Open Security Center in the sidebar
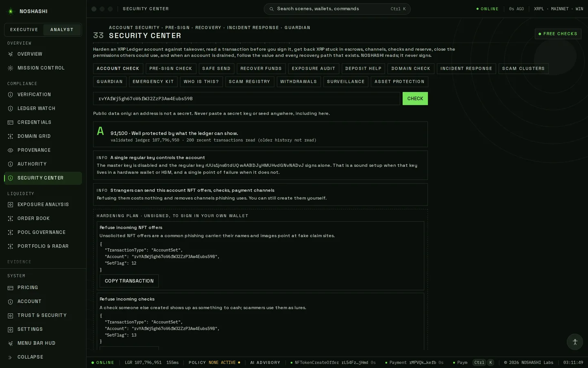The height and width of the screenshot is (368, 588). pos(43,178)
